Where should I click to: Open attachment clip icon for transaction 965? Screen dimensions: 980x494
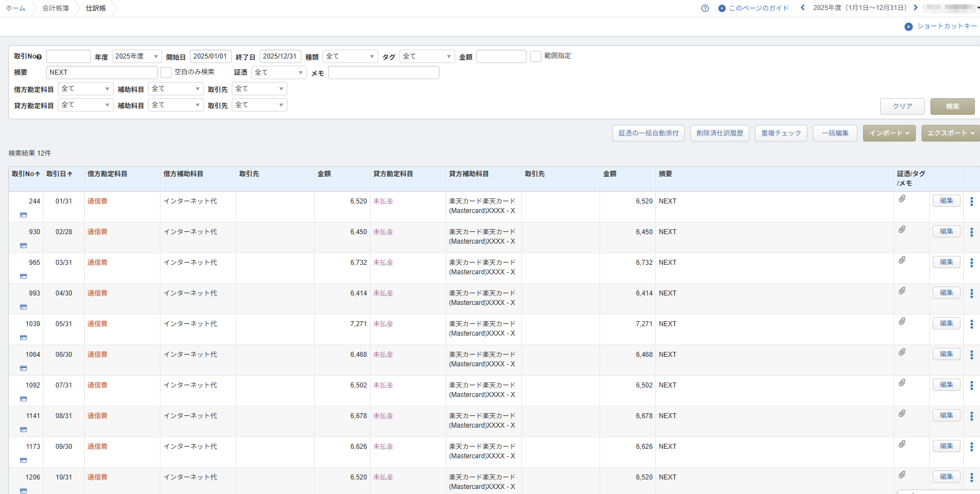(902, 260)
